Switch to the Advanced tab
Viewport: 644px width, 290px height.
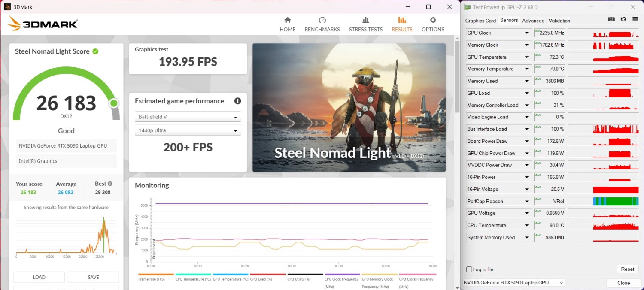pos(533,21)
